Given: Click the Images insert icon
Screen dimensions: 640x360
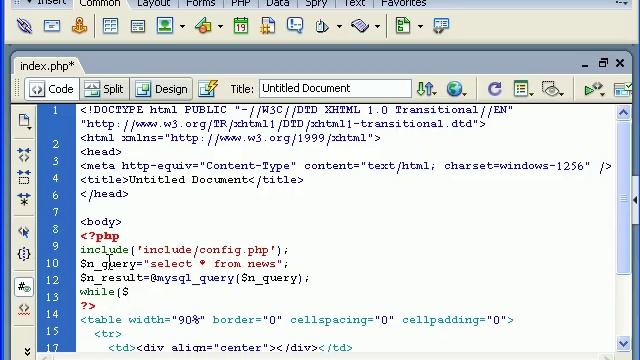Looking at the screenshot, I should (x=165, y=26).
